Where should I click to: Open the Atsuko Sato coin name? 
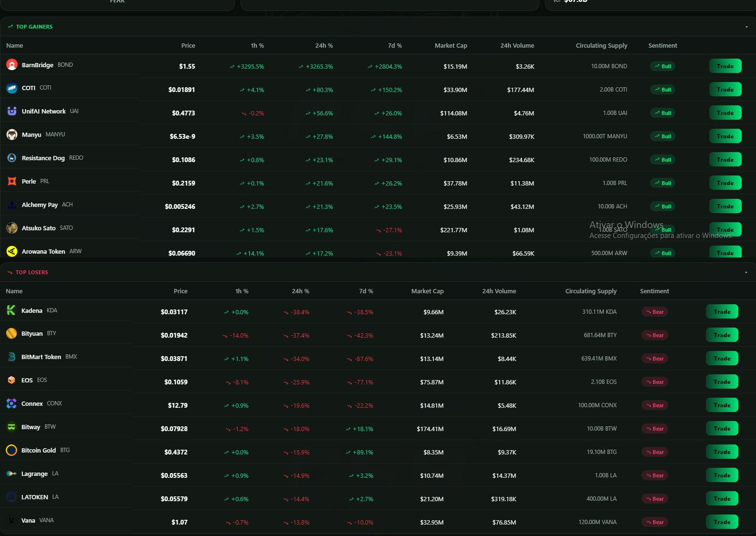click(x=39, y=228)
